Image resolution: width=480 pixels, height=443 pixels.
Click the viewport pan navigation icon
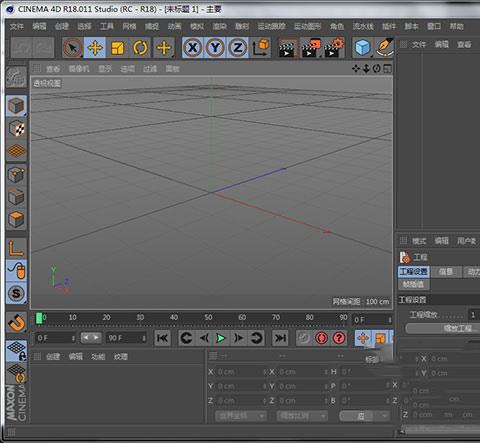click(x=356, y=68)
